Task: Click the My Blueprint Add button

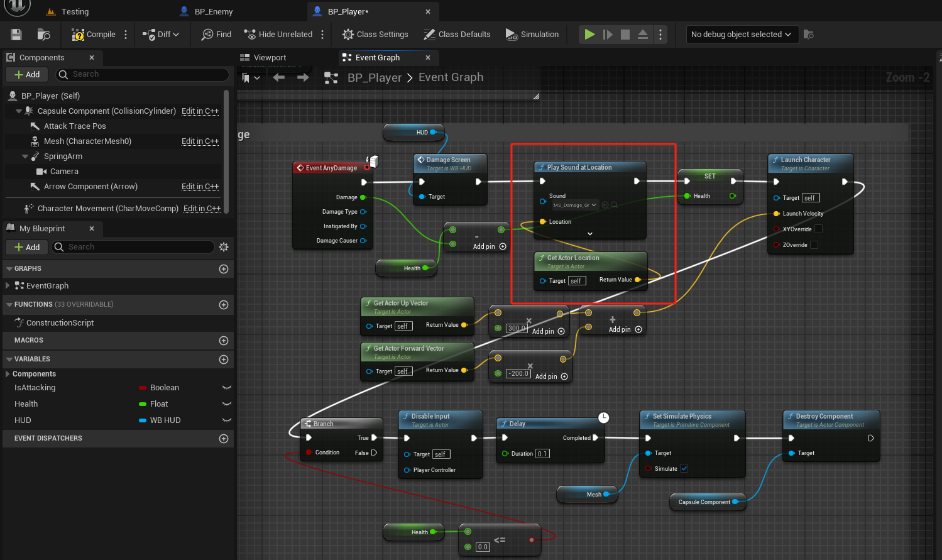Action: click(x=27, y=247)
